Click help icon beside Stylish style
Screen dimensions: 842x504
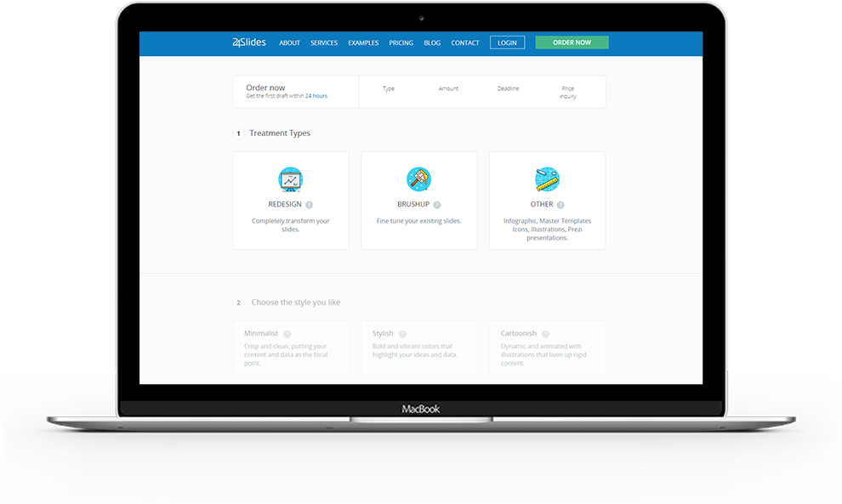tap(402, 334)
